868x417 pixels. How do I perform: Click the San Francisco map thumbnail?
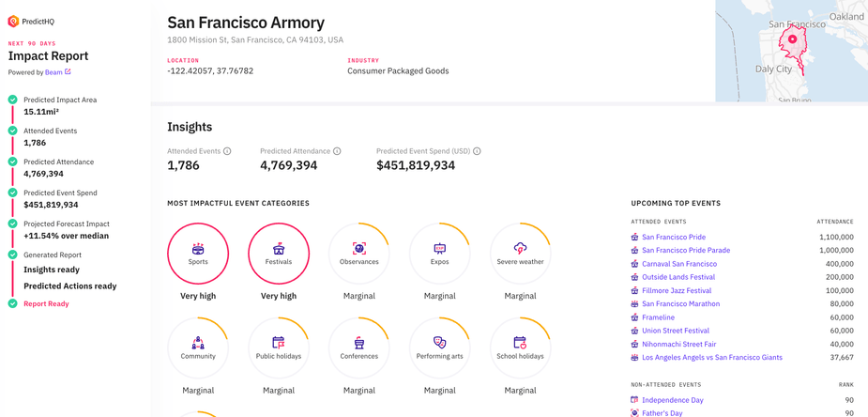[792, 51]
